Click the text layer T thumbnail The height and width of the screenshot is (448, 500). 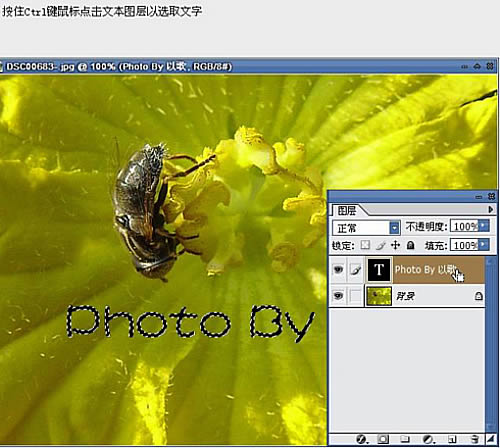coord(379,270)
